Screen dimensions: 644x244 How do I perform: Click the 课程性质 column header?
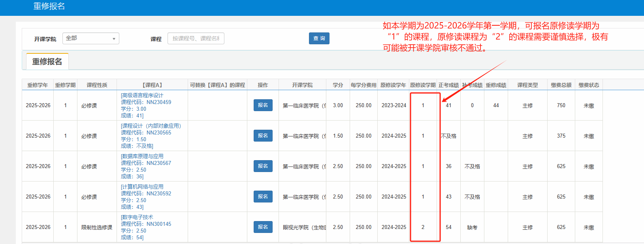[97, 85]
